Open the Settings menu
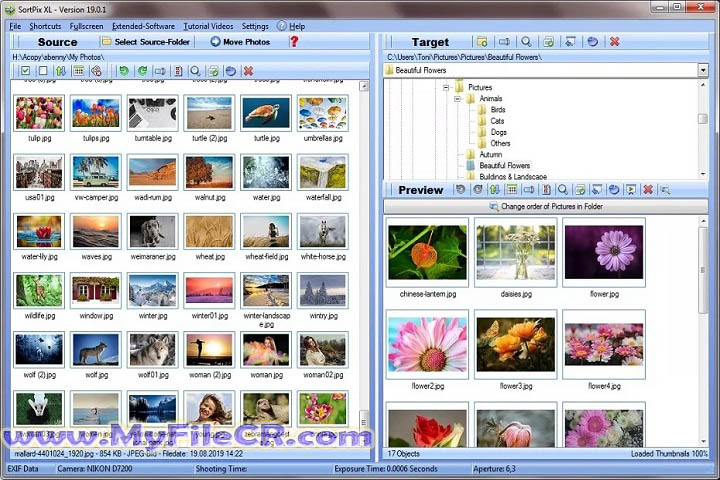Screen dimensions: 720x480 coord(255,26)
